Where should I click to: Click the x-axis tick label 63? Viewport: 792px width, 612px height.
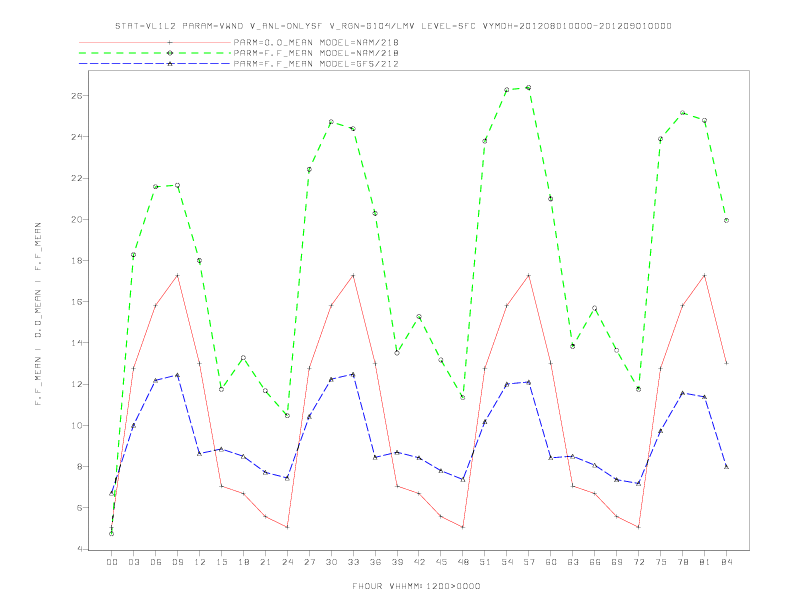[573, 562]
